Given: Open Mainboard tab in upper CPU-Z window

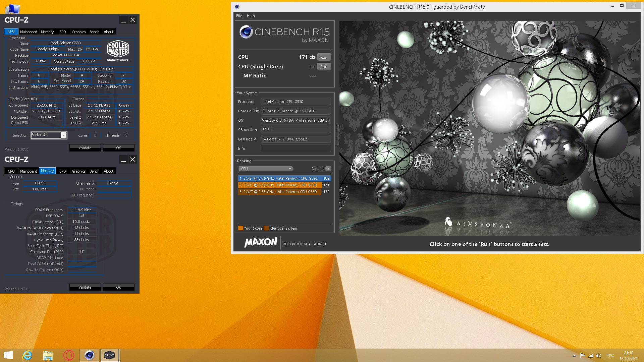Looking at the screenshot, I should pos(29,32).
